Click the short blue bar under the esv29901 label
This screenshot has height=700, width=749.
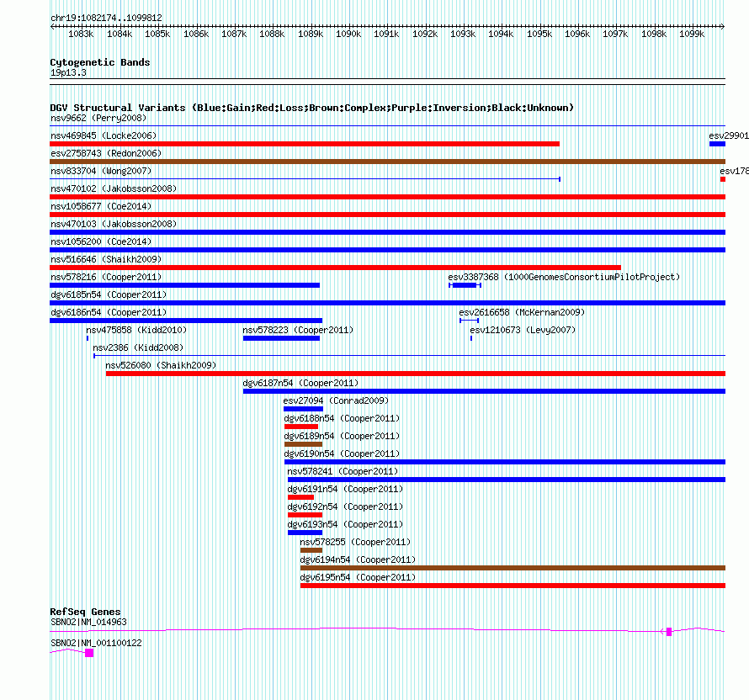[x=718, y=144]
